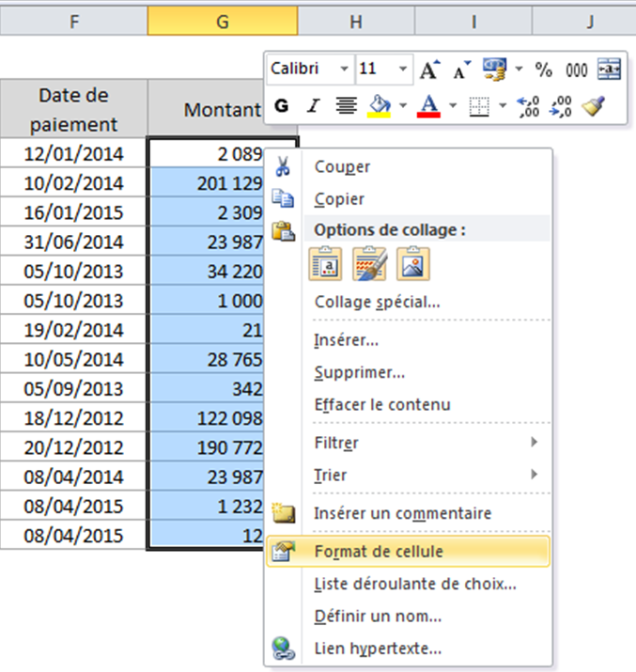Select date cell 08/04/2014
This screenshot has height=672, width=636.
[x=73, y=477]
